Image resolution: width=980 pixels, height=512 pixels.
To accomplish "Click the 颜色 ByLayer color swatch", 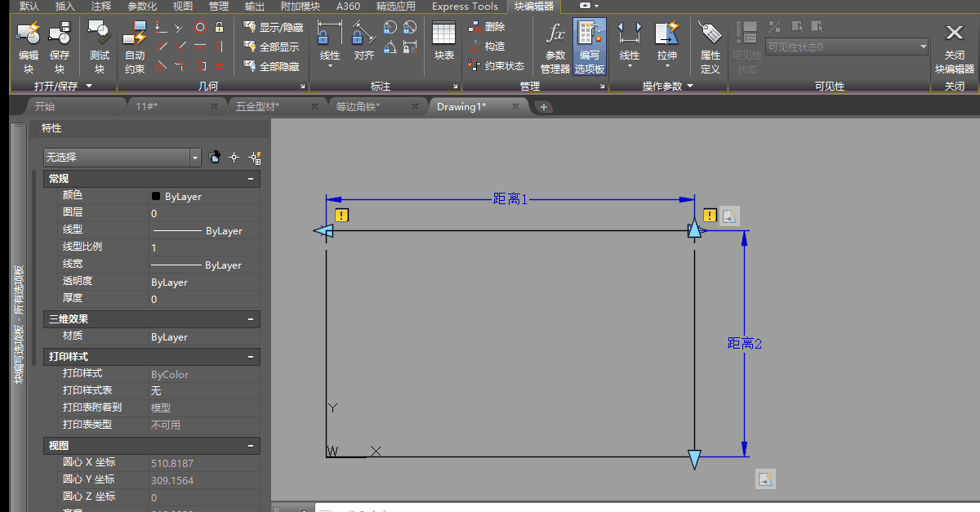I will coord(156,197).
